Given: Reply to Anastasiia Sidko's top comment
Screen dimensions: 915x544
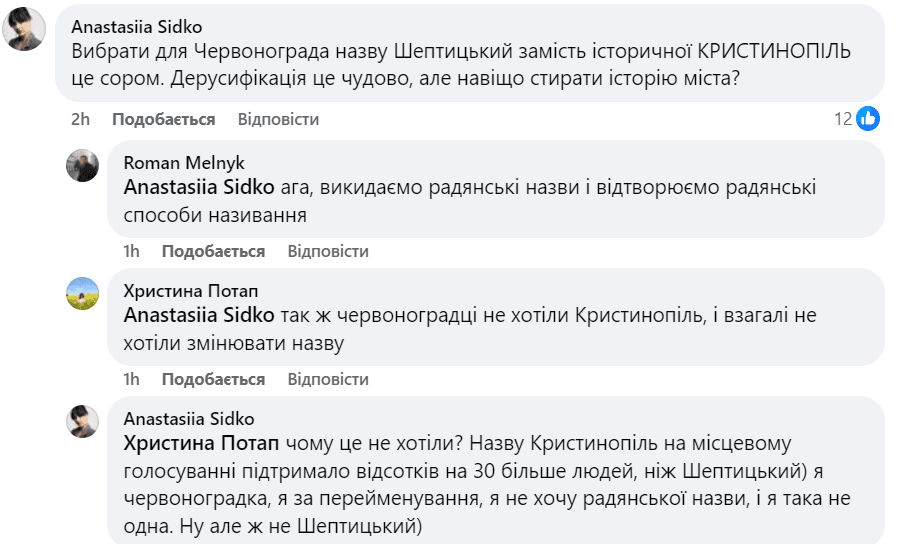Looking at the screenshot, I should [278, 119].
